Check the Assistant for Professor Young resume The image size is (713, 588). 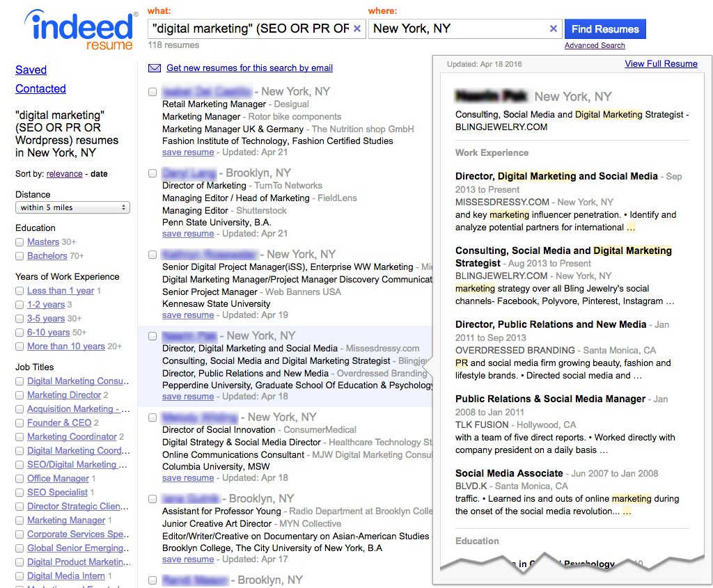(152, 499)
